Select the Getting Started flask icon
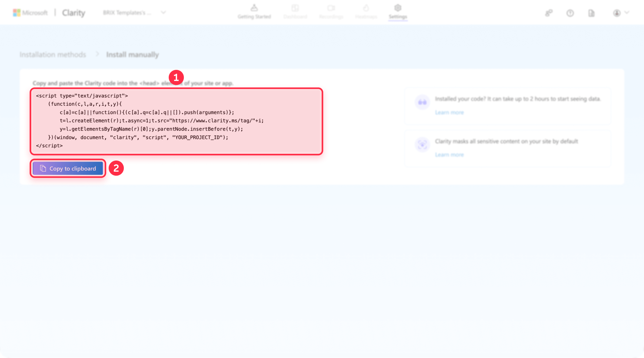Screen dimensions: 644x358 (x=255, y=8)
